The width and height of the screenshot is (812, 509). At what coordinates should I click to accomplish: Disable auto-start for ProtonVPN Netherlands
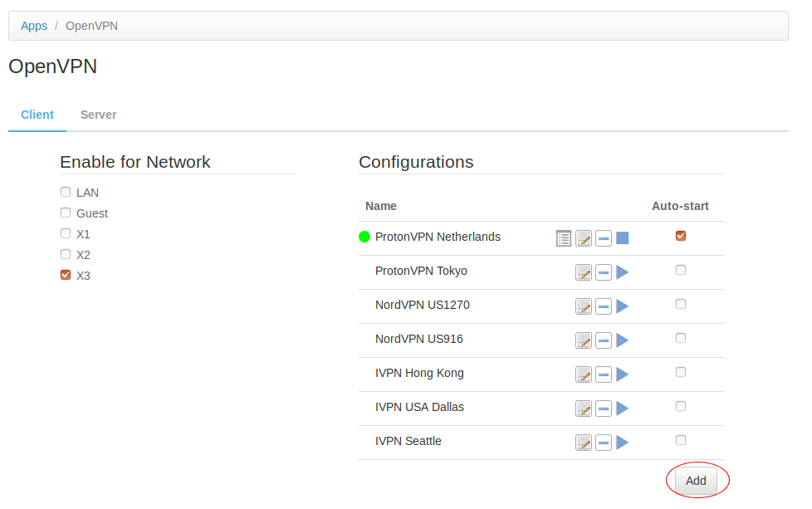pyautogui.click(x=681, y=236)
